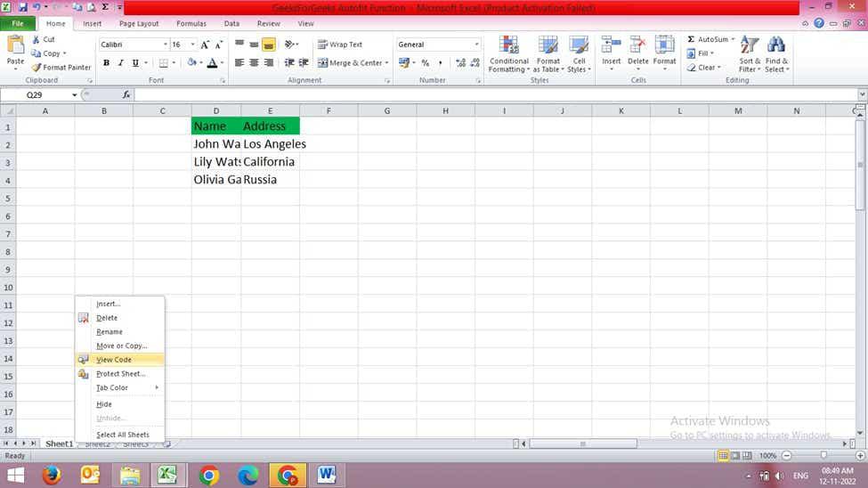This screenshot has width=868, height=488.
Task: Adjust the zoom slider handle
Action: pos(823,455)
